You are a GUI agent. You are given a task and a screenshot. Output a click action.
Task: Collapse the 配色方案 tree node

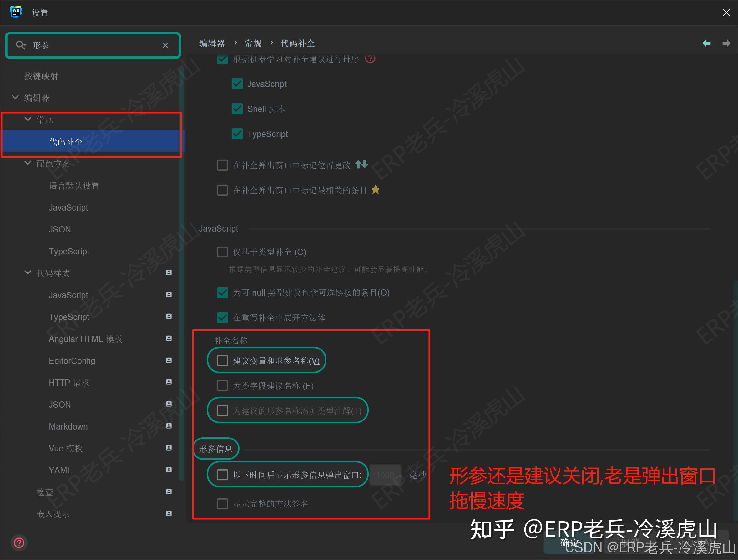click(x=28, y=163)
